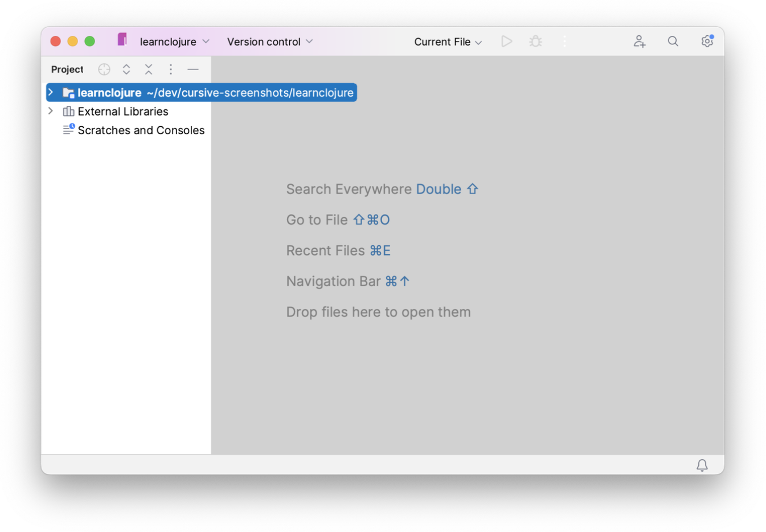
Task: Click the Navigation Bar hint text
Action: (x=334, y=281)
